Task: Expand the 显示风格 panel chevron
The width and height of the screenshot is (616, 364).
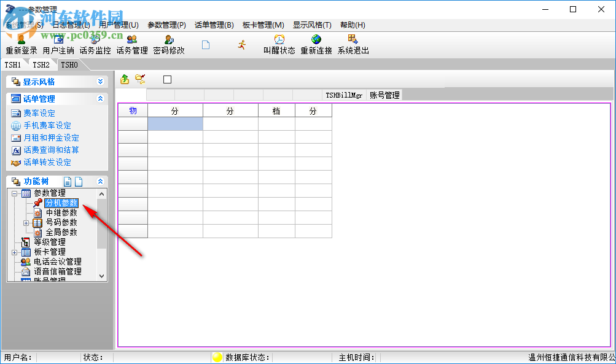Action: click(101, 81)
